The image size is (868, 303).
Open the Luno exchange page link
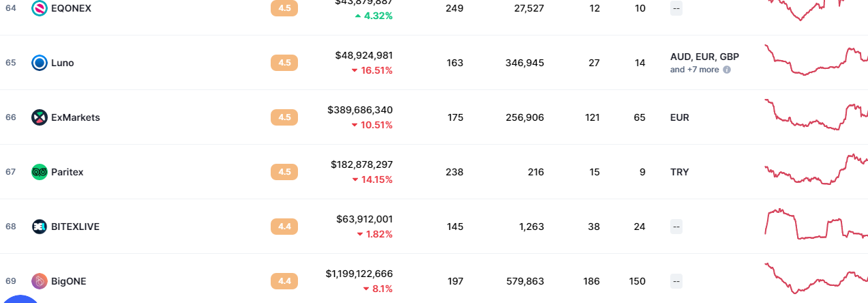(x=63, y=63)
